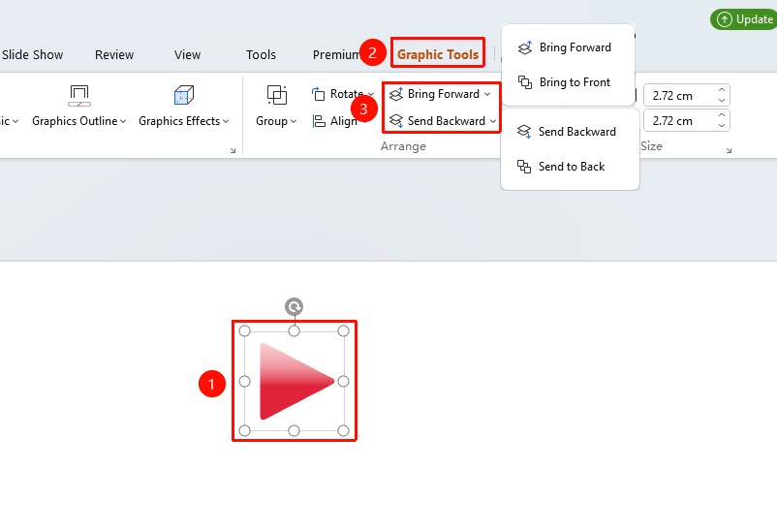Viewport: 777px width, 532px height.
Task: Choose Send Backward from the popup menu
Action: (570, 132)
